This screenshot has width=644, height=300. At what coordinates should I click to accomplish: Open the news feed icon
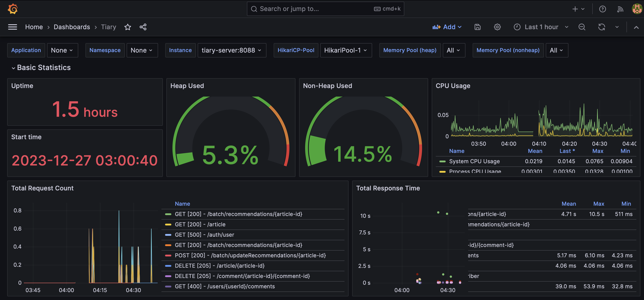[x=620, y=9]
